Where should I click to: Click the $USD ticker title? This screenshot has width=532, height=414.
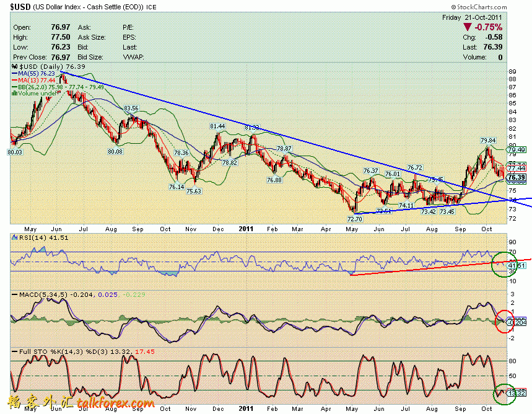[20, 7]
